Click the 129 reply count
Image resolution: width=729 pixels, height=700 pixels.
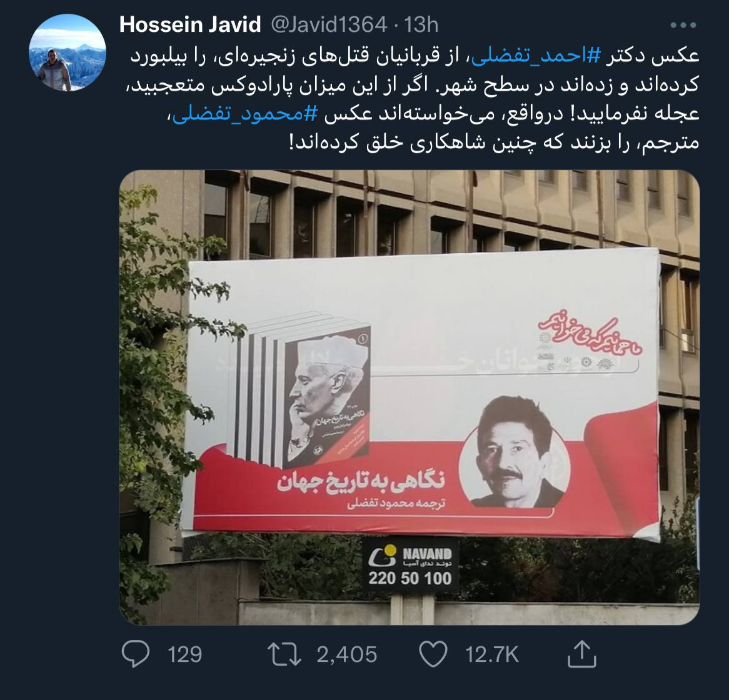(x=184, y=654)
